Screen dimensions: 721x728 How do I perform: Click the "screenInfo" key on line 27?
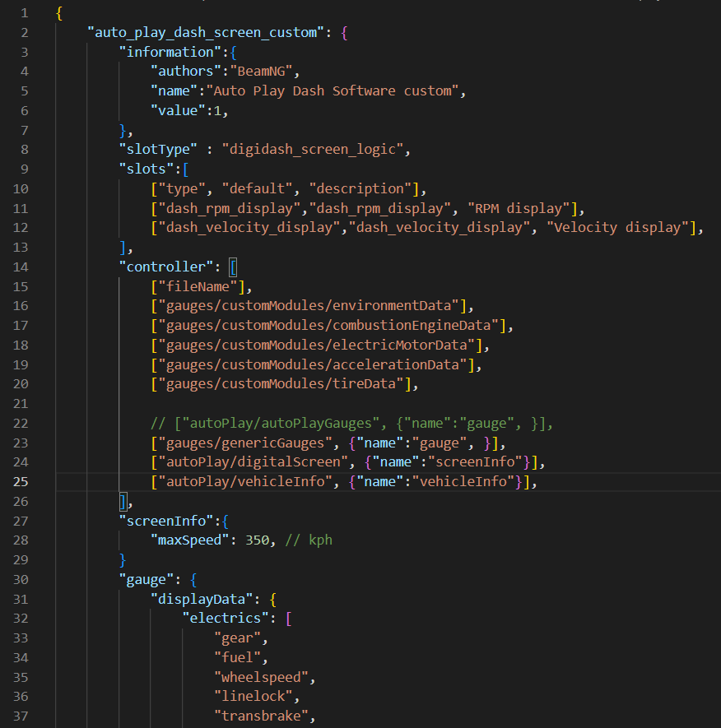click(x=166, y=521)
